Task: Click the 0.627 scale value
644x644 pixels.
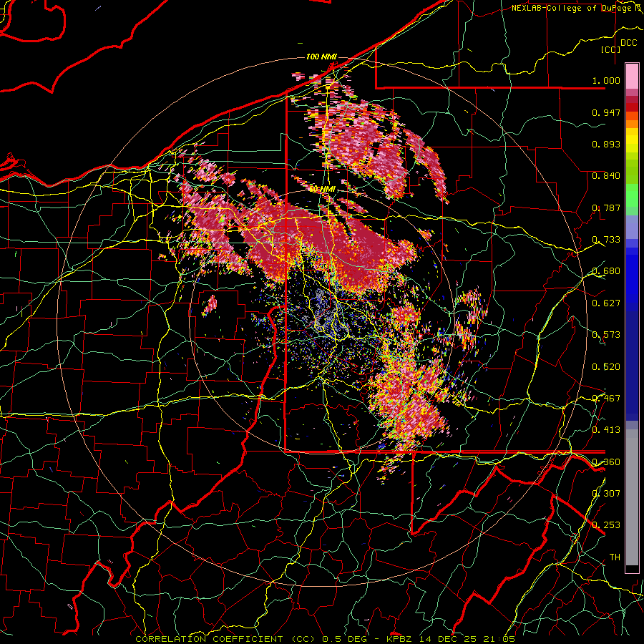Action: click(x=606, y=303)
